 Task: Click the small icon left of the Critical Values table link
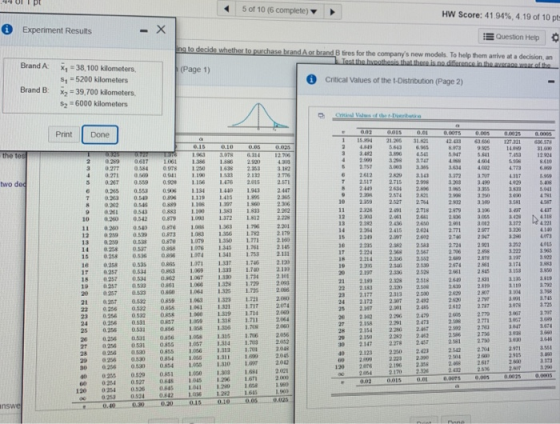point(321,115)
